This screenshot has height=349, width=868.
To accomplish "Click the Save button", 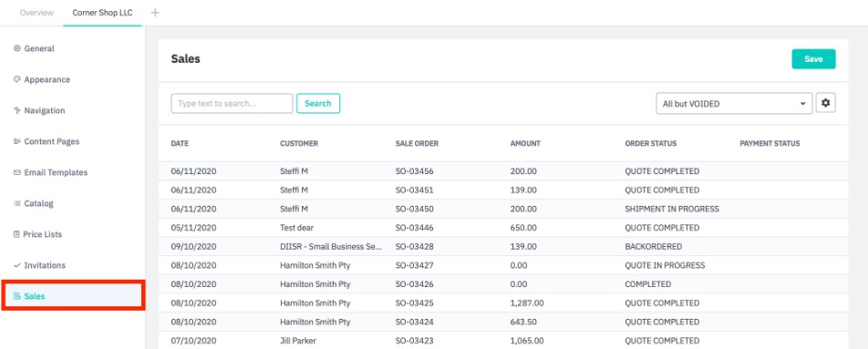I will 813,59.
